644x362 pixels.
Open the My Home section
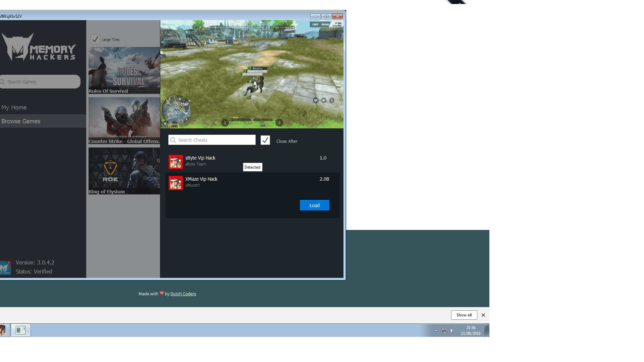pos(14,108)
